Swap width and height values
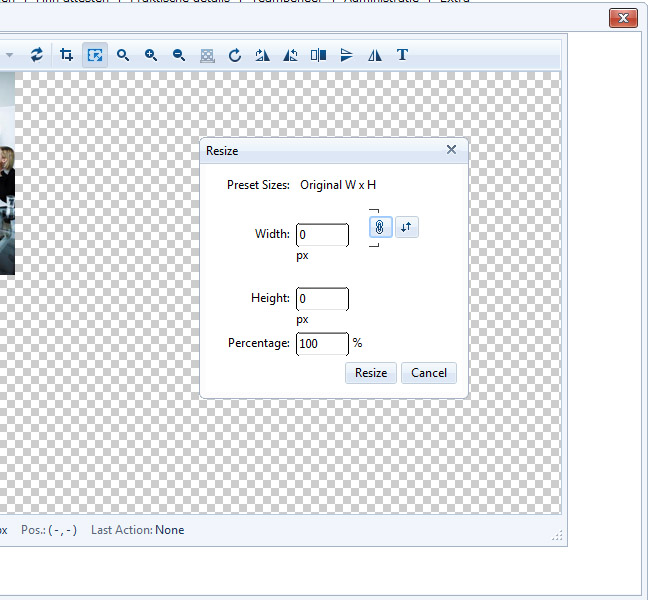This screenshot has width=648, height=600. (407, 227)
